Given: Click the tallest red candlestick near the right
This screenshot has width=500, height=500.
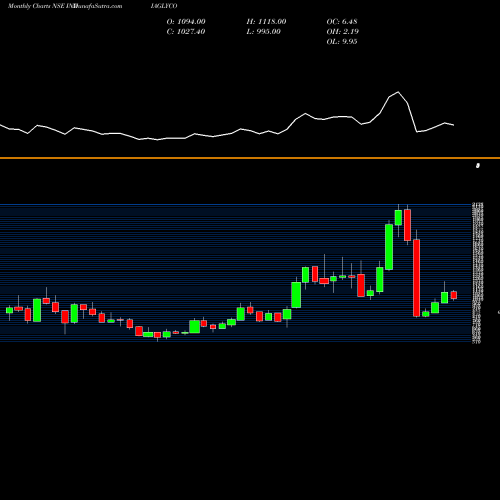Looking at the screenshot, I should click(416, 278).
